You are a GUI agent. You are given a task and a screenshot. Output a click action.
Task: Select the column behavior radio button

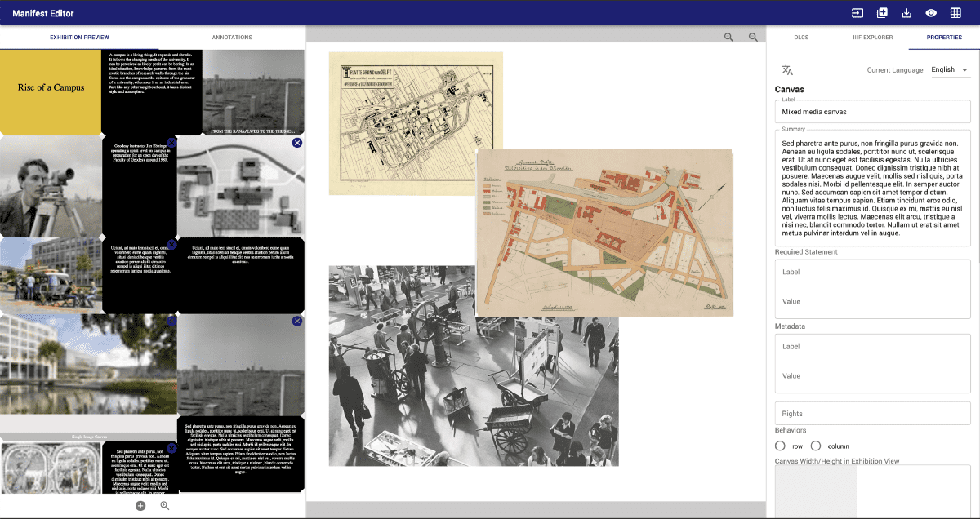816,446
